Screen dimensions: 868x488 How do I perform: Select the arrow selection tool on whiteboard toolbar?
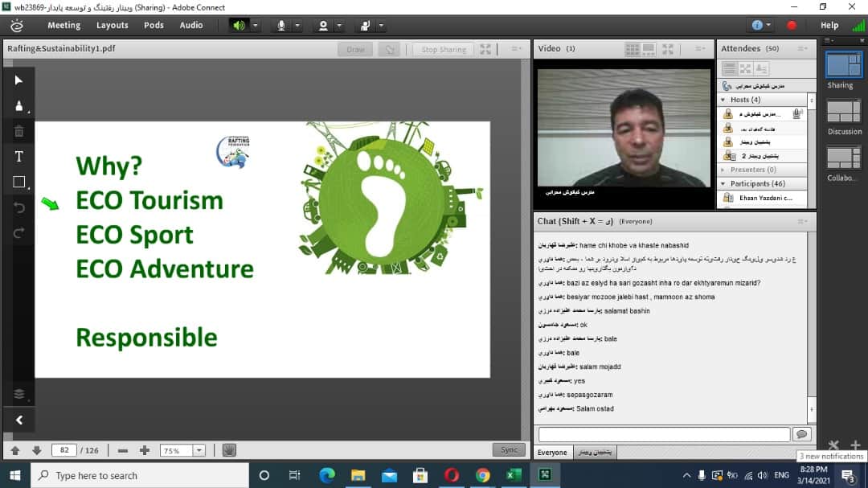pos(19,80)
